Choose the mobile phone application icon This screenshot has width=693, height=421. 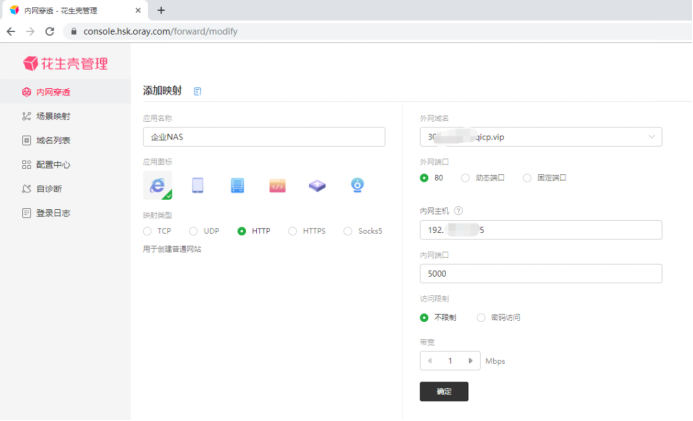click(198, 185)
